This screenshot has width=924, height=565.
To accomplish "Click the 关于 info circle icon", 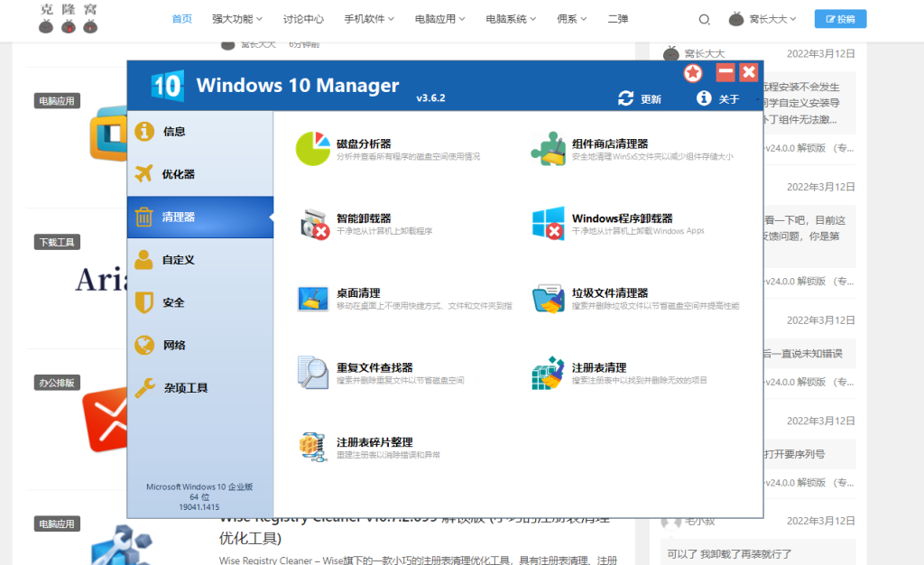I will tap(704, 97).
